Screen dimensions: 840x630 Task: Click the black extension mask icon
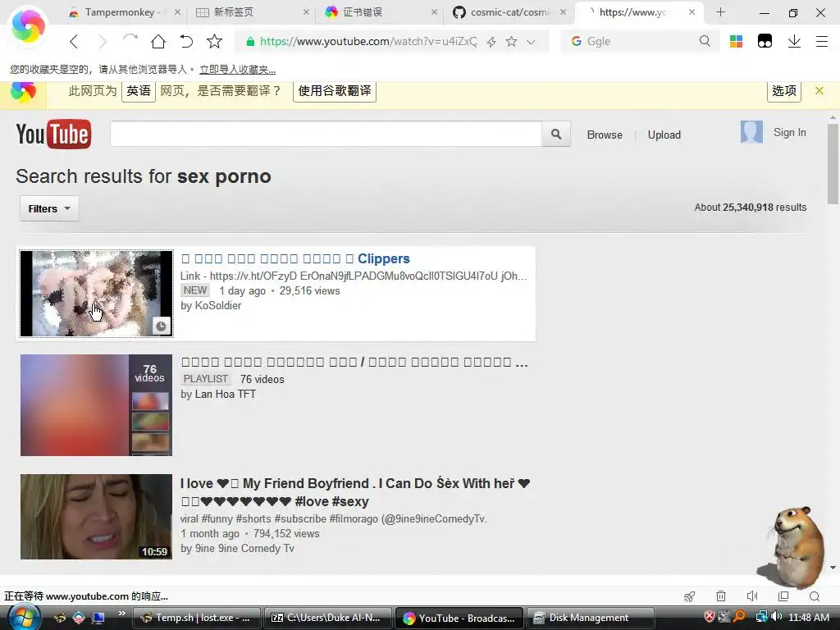pos(765,41)
